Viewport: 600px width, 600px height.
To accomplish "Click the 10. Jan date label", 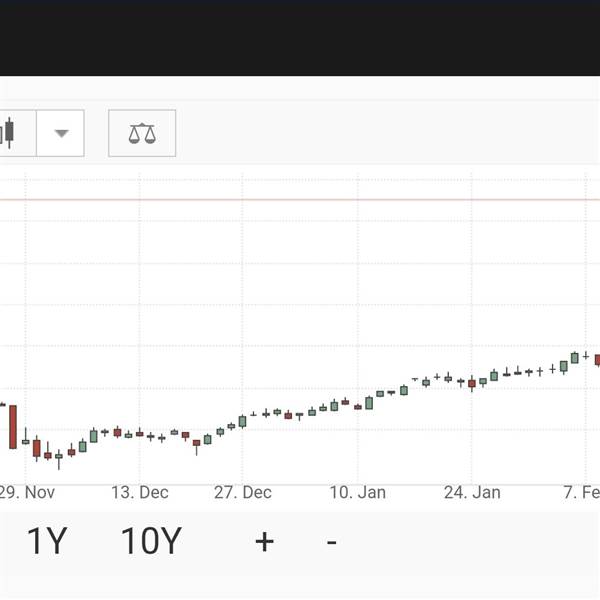I will [x=357, y=492].
